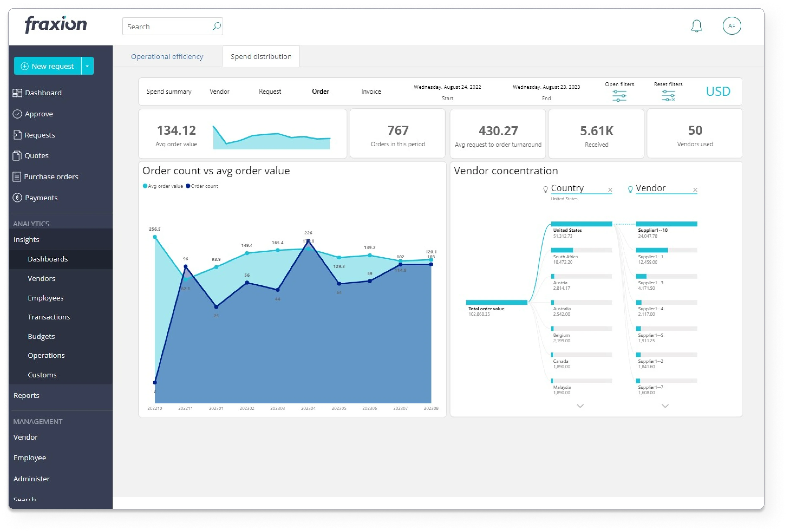787x532 pixels.
Task: Click the plus icon in New request
Action: pos(24,66)
